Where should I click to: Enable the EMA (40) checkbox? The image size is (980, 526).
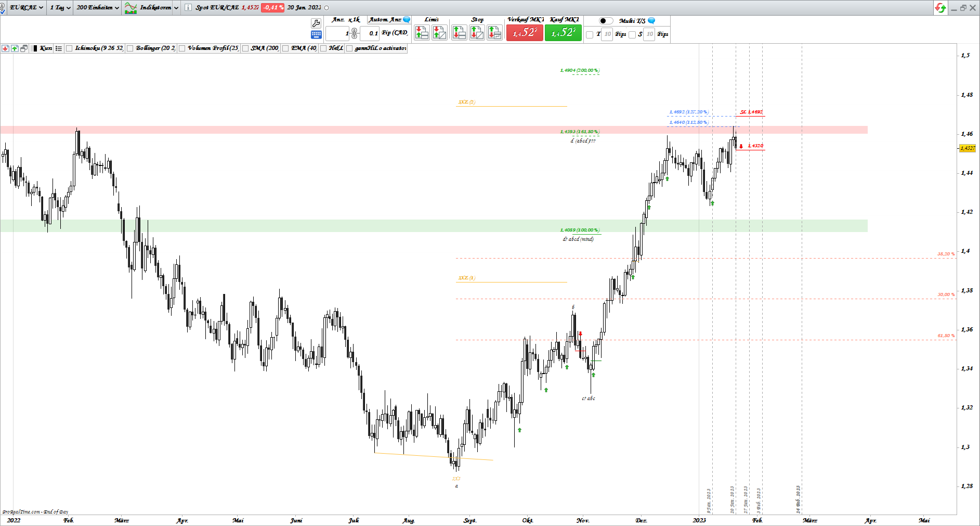click(285, 48)
